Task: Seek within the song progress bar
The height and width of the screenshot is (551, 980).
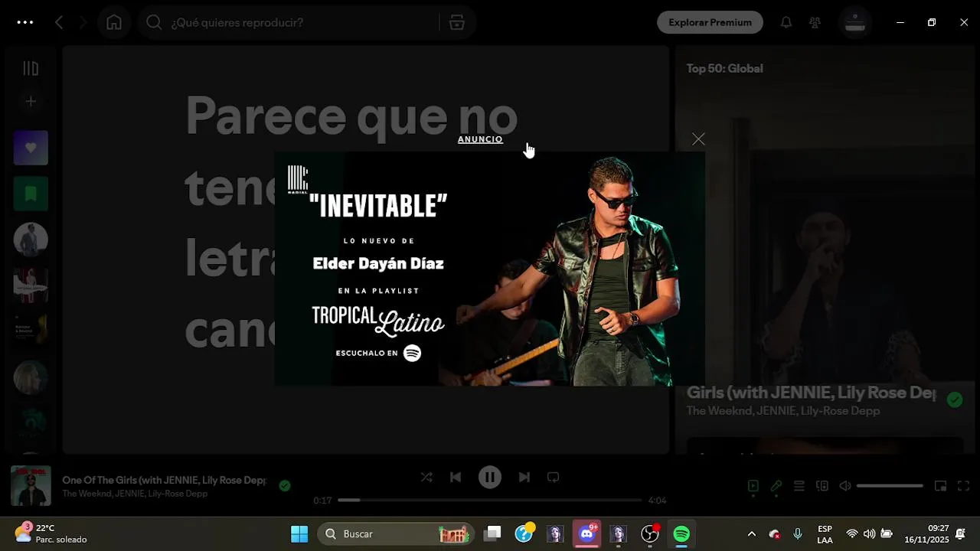Action: (490, 500)
